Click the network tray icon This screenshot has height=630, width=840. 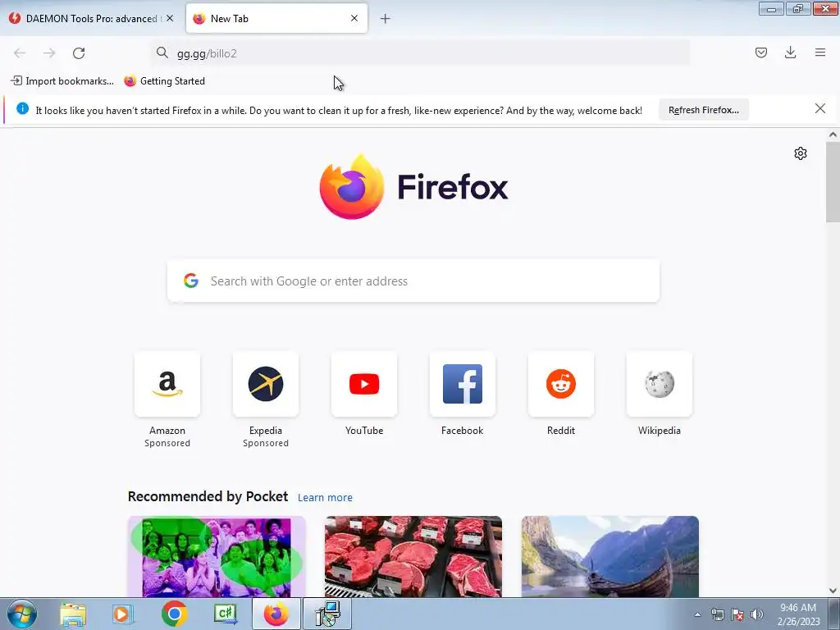[717, 614]
